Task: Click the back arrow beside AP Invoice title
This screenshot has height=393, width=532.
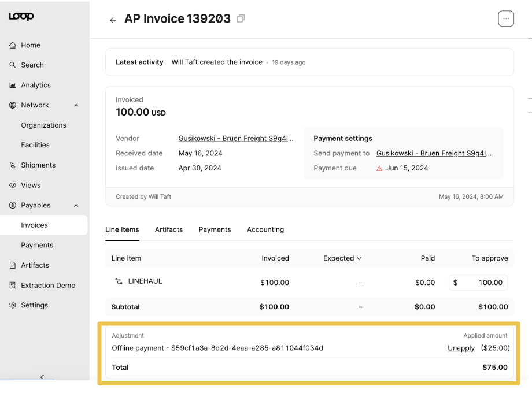Action: click(x=113, y=20)
